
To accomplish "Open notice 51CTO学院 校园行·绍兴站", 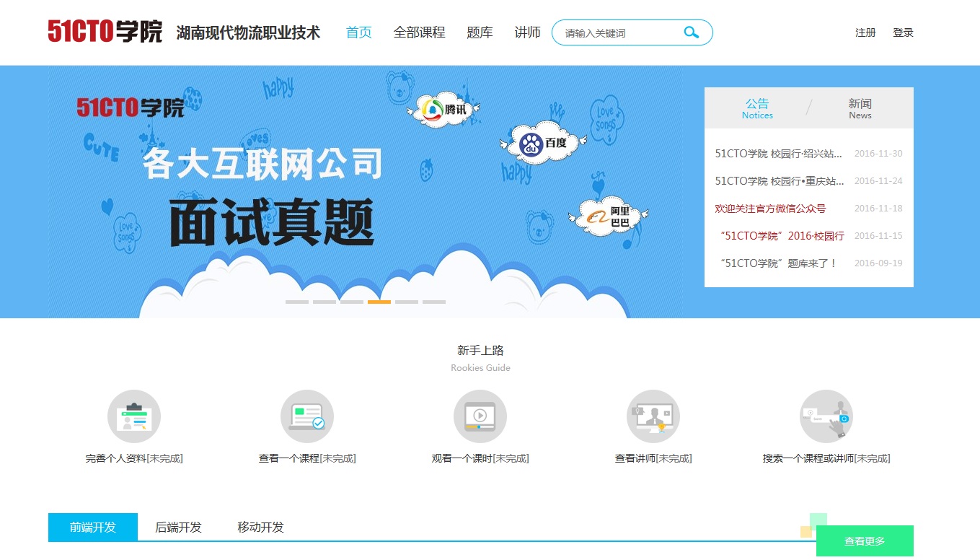I will click(x=779, y=154).
